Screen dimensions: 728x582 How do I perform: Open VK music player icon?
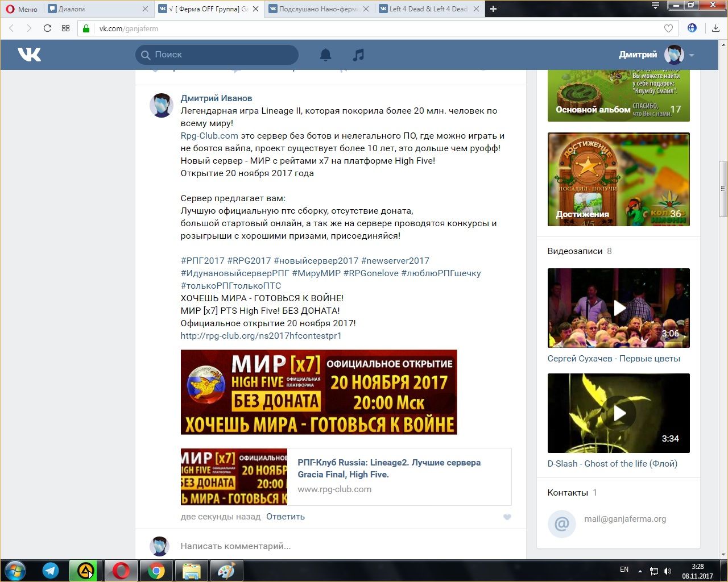click(358, 55)
